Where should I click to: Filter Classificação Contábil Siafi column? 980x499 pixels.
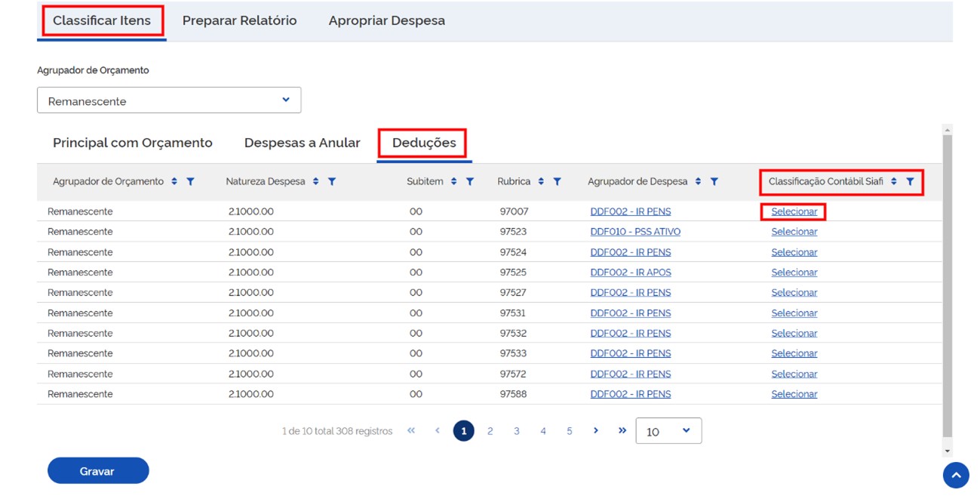tap(910, 182)
